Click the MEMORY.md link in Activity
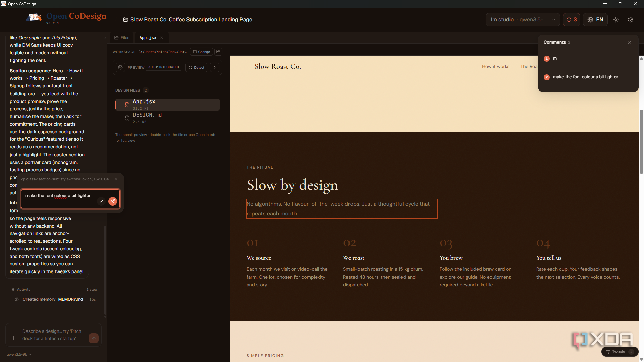 pyautogui.click(x=70, y=299)
